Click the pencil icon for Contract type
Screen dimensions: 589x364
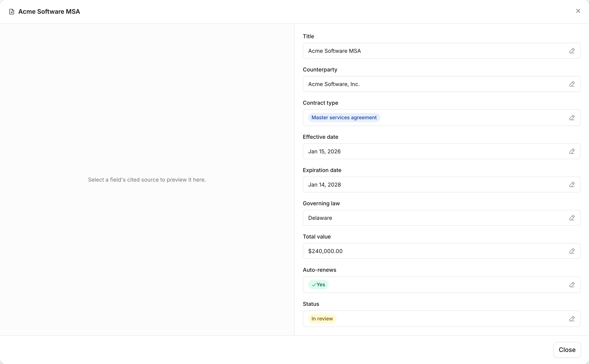click(572, 118)
